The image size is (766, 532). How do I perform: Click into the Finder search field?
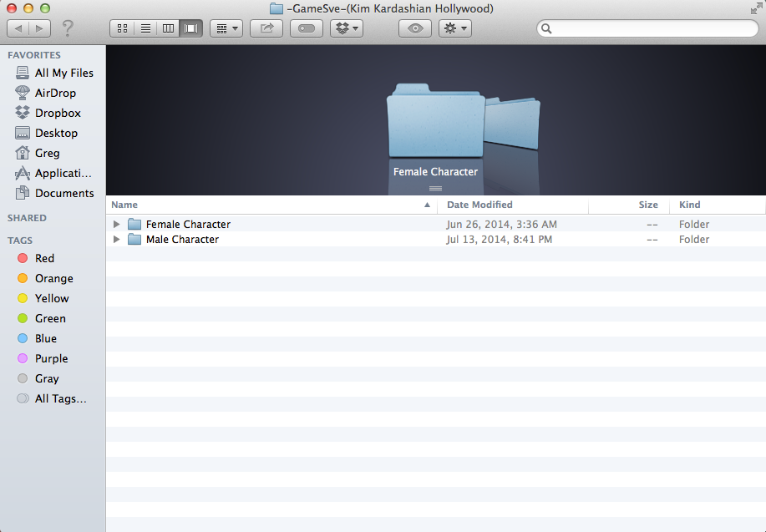pyautogui.click(x=647, y=28)
